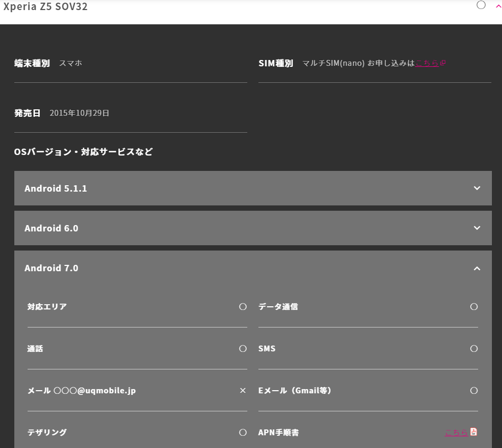Viewport: 502px width, 448px height.
Task: Click the circle icon next to 対応エリア
Action: point(243,307)
